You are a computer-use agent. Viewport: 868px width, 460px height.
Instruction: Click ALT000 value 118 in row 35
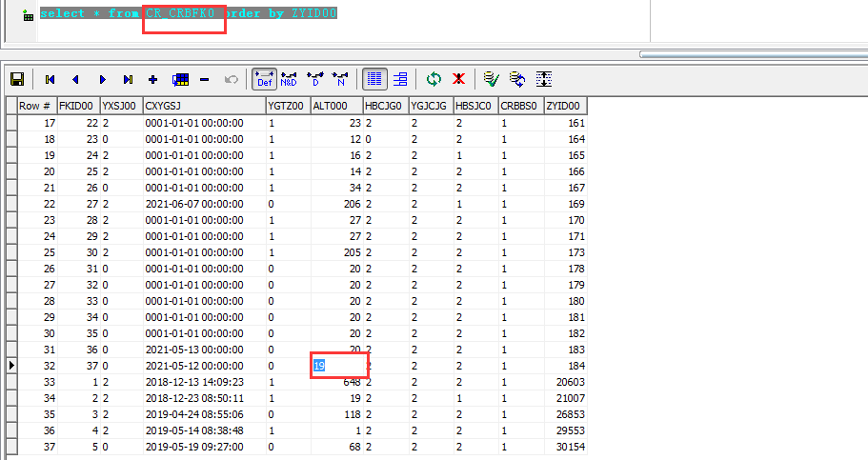(336, 414)
